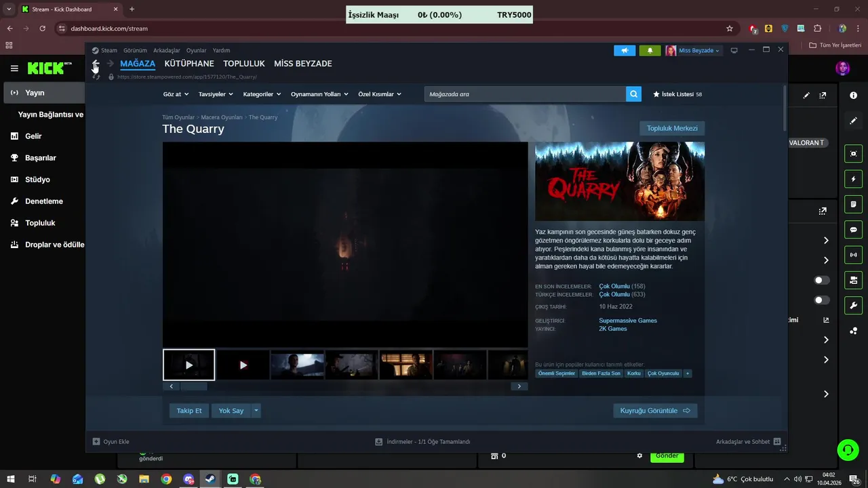Open Gelir in Kick sidebar
The image size is (868, 488).
click(33, 136)
